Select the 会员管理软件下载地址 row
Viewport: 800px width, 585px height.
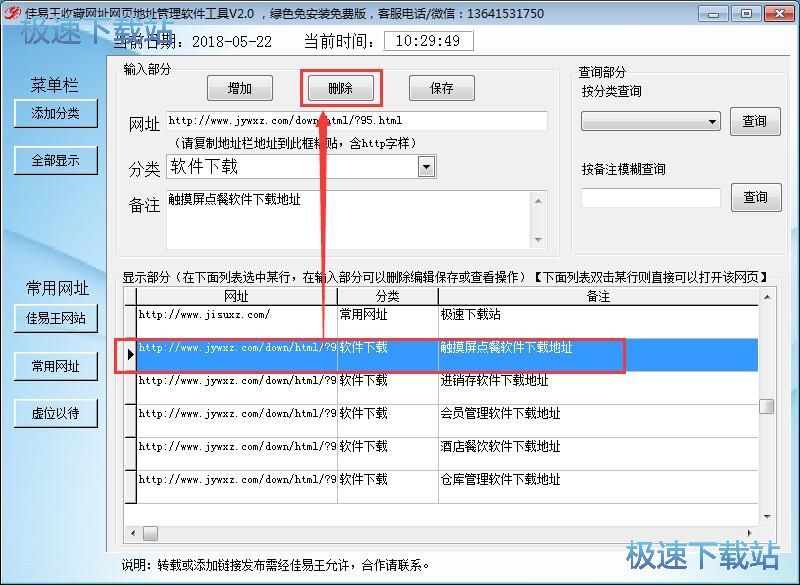[x=447, y=421]
